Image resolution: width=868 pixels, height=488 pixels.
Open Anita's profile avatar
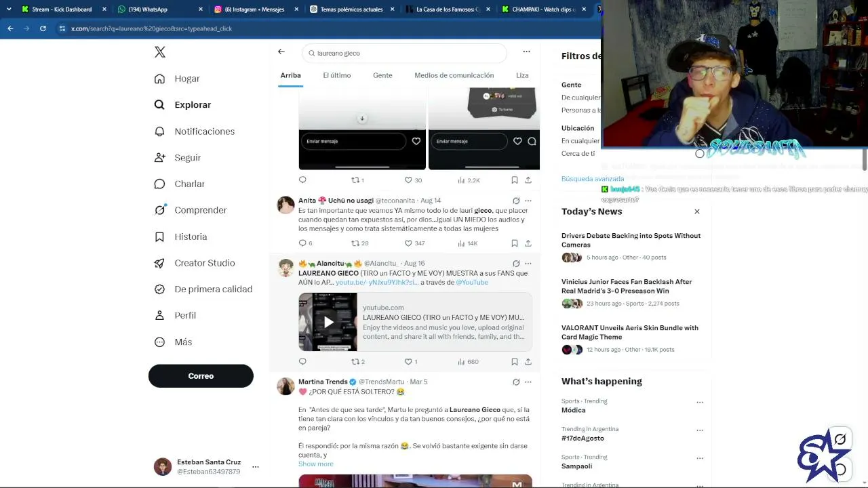click(285, 205)
